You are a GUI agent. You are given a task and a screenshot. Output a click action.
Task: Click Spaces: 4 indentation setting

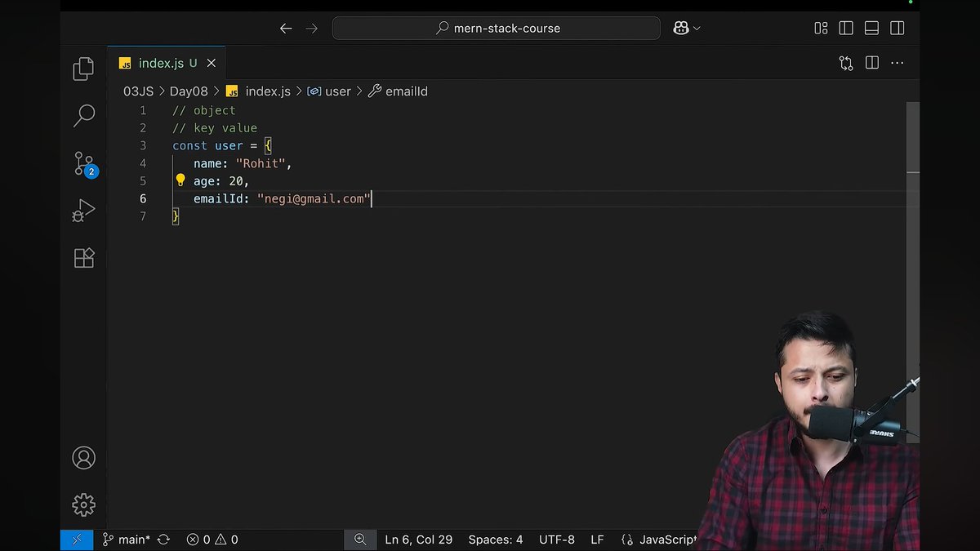tap(496, 540)
